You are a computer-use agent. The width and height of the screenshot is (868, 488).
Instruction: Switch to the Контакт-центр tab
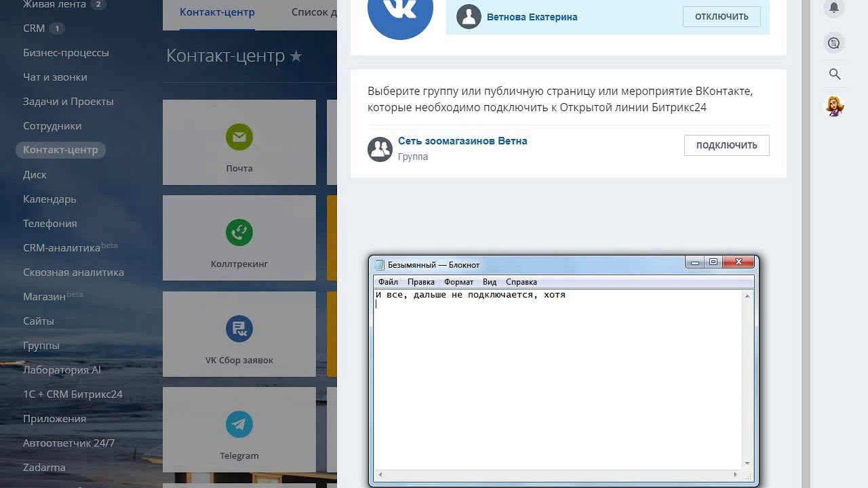pos(217,12)
